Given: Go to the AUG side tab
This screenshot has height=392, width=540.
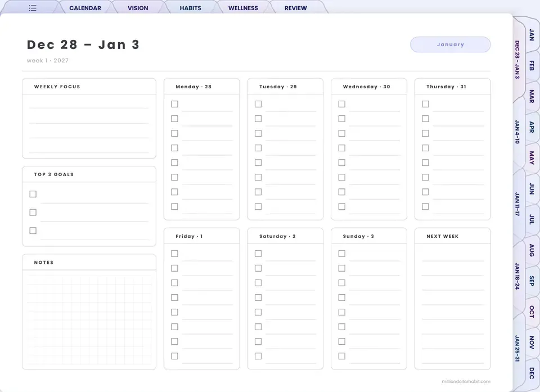Looking at the screenshot, I should 532,250.
